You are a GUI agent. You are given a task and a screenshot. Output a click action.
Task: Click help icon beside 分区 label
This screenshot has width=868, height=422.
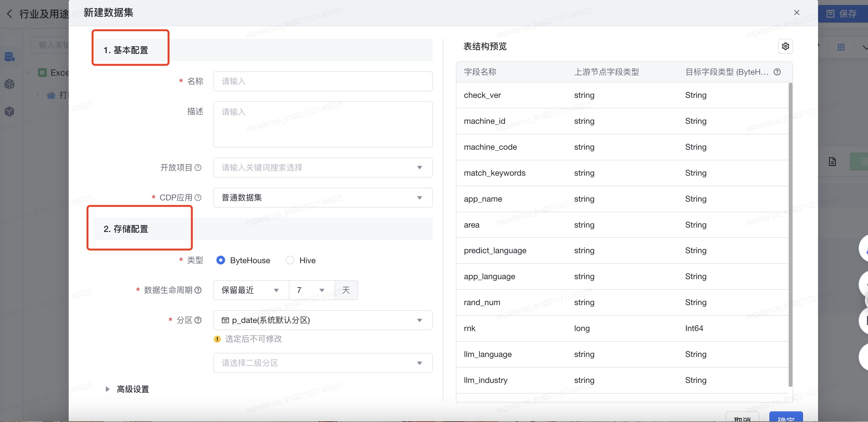(x=198, y=320)
